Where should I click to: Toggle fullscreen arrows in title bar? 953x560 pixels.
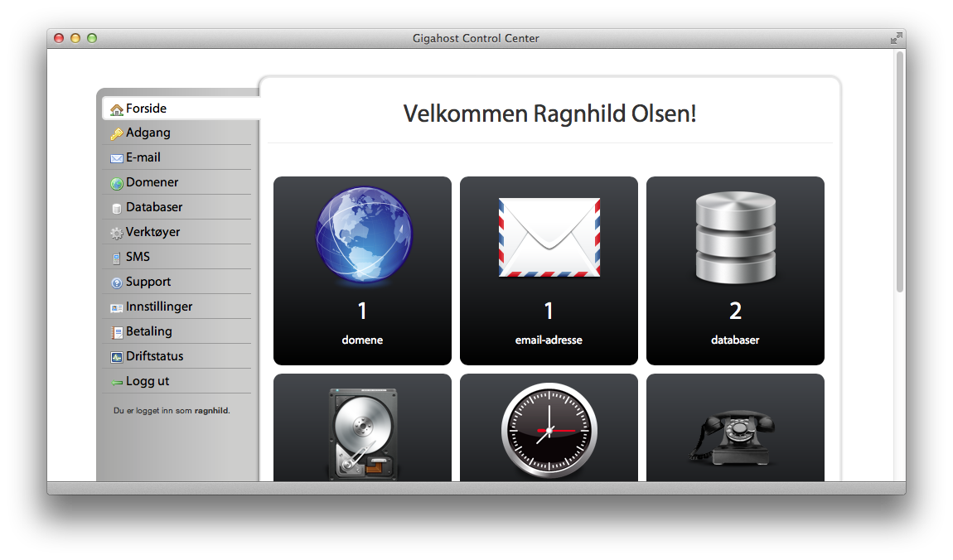click(x=896, y=38)
